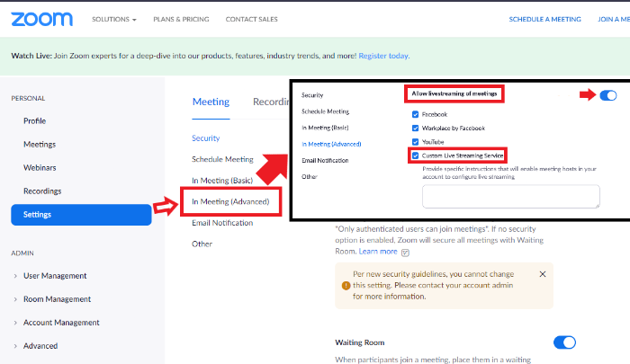Open Meetings in the sidebar
Image resolution: width=630 pixels, height=364 pixels.
[40, 144]
